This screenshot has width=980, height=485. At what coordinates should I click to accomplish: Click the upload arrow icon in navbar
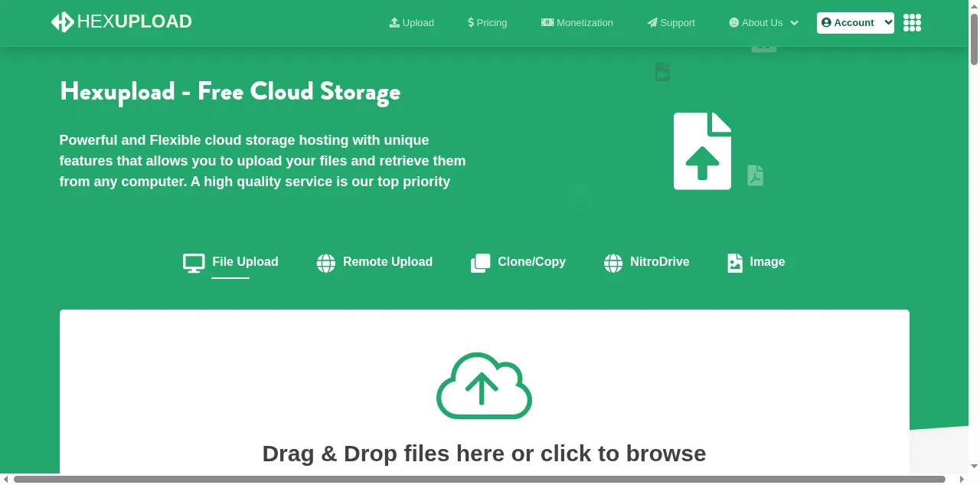tap(394, 22)
